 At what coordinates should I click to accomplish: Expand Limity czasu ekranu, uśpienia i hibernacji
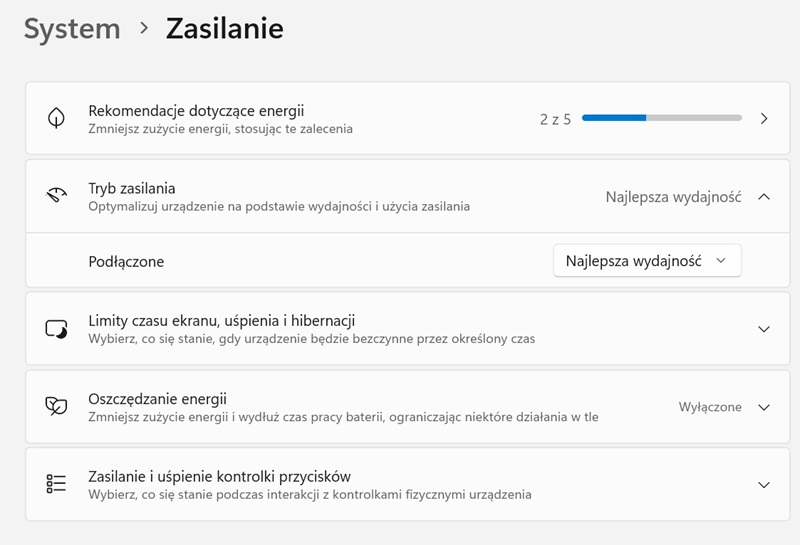[764, 329]
